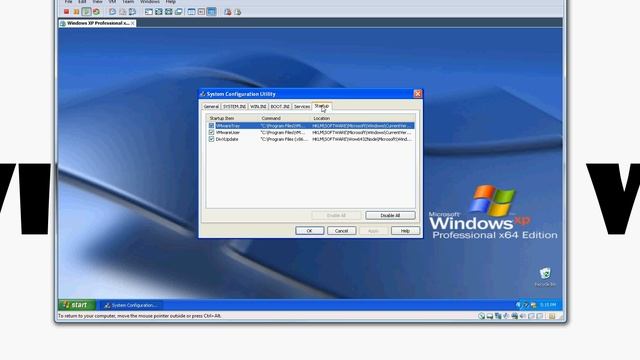Click the yellow message icon at VMware status bar end
640x360 pixels.
(x=552, y=316)
